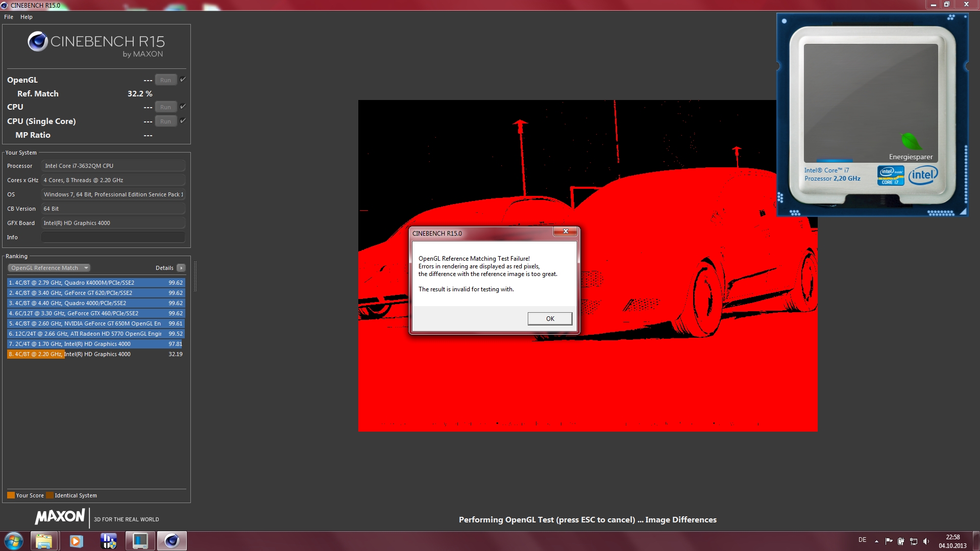
Task: Click the volume speaker tray icon
Action: pos(926,541)
